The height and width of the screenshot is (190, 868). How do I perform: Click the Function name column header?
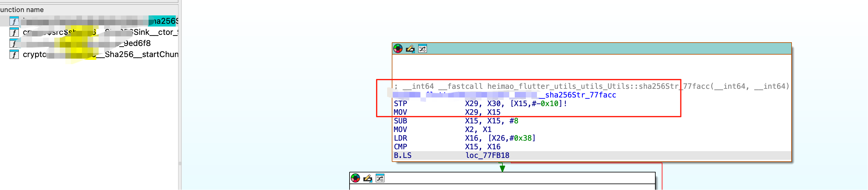tap(89, 10)
